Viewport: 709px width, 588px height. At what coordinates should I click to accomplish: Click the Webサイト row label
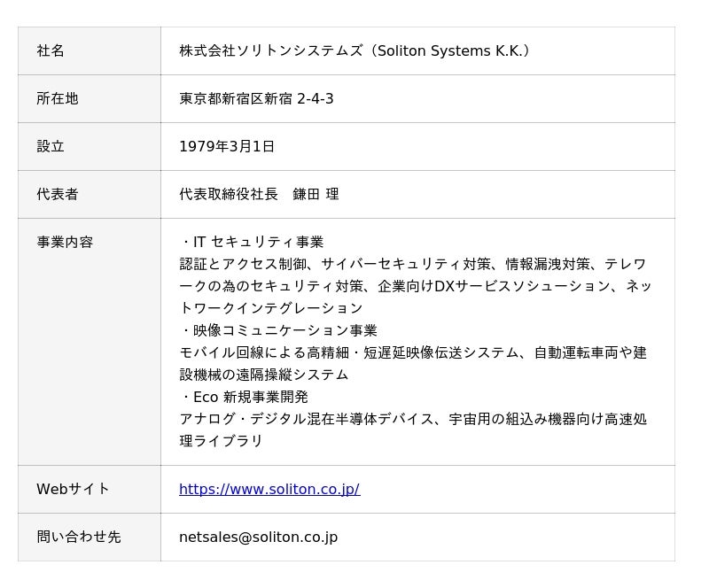[x=73, y=489]
